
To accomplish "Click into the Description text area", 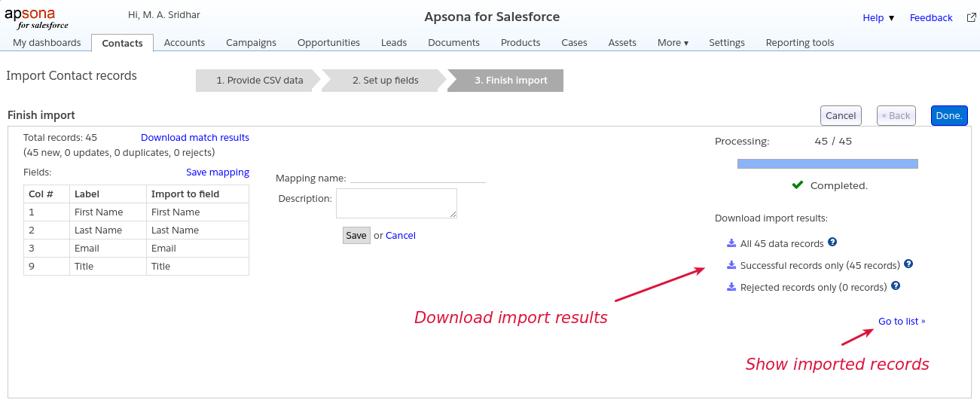I will click(396, 203).
